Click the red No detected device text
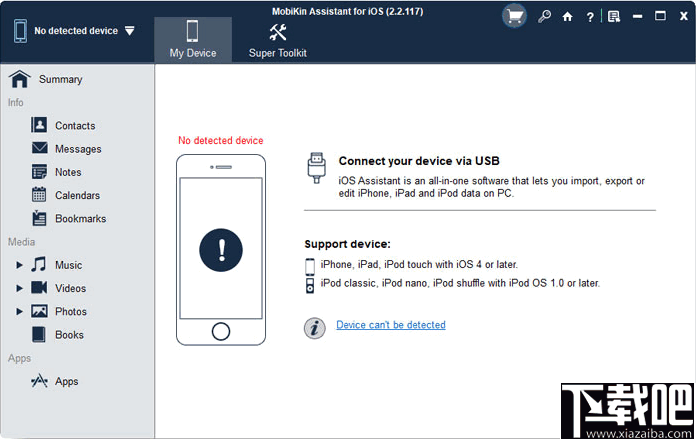 (x=221, y=141)
